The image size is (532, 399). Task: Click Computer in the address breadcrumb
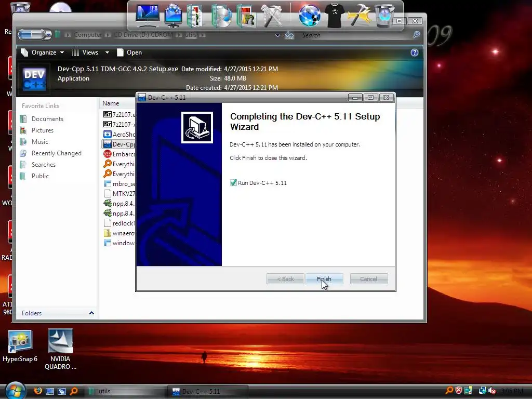87,35
